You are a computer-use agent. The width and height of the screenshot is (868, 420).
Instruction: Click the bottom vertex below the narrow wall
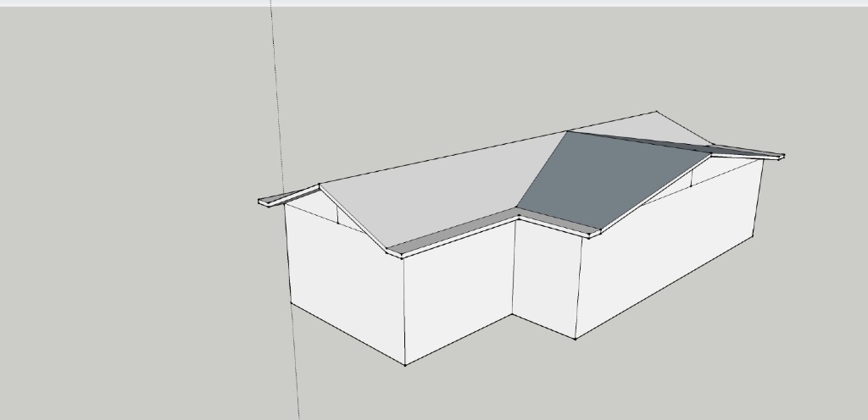(576, 339)
